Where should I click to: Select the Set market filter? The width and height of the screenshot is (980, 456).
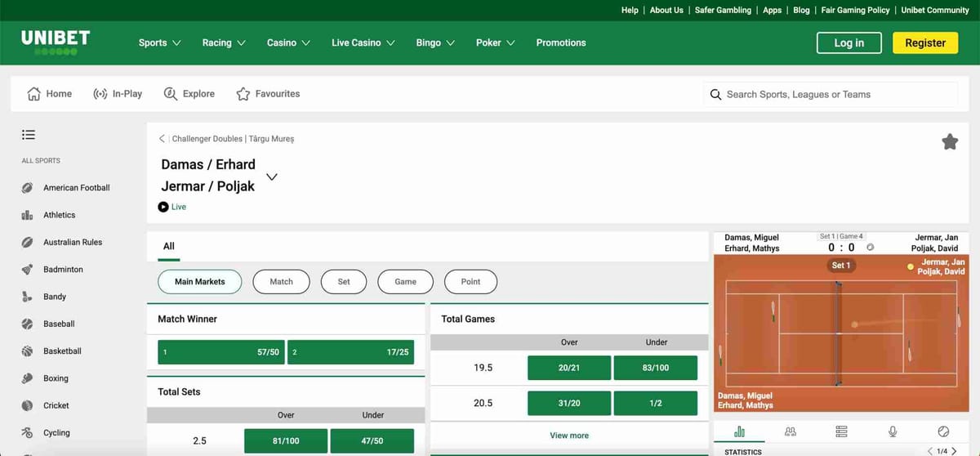coord(344,281)
